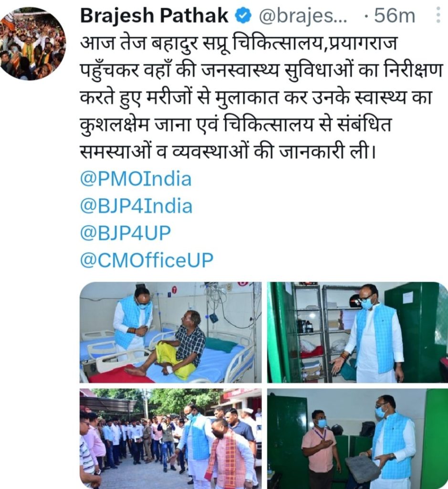Open the @CMOfficeUP mention
Image resolution: width=448 pixels, height=489 pixels.
(x=147, y=260)
